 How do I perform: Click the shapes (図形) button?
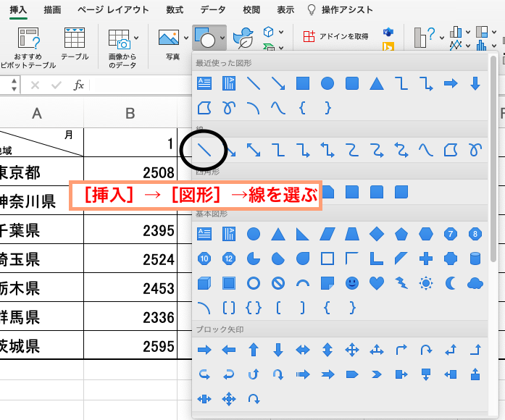pyautogui.click(x=205, y=38)
